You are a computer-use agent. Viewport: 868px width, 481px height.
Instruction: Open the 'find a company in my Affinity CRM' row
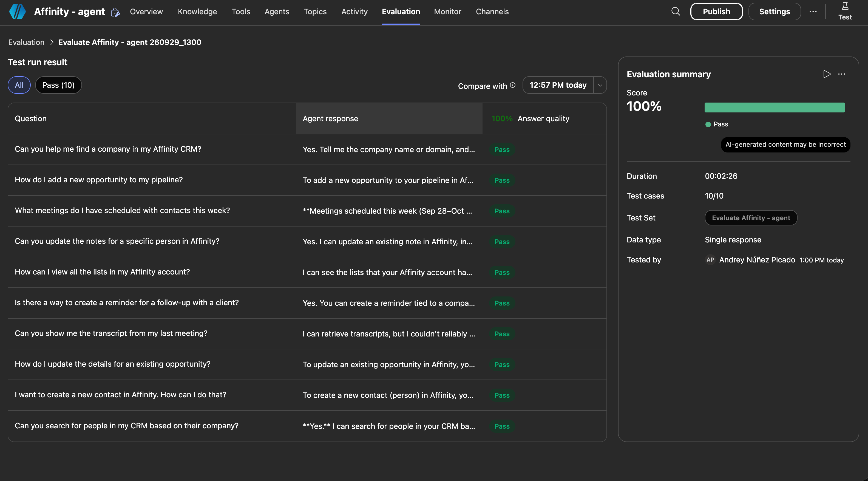point(307,149)
